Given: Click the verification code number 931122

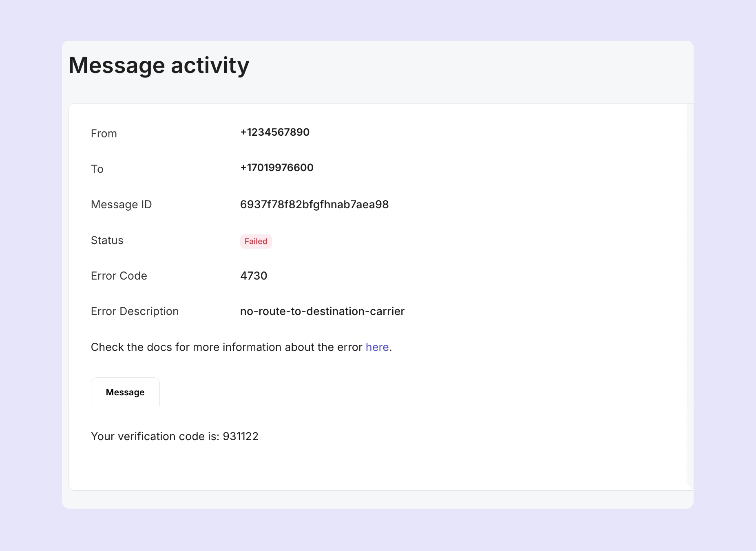Looking at the screenshot, I should click(240, 436).
